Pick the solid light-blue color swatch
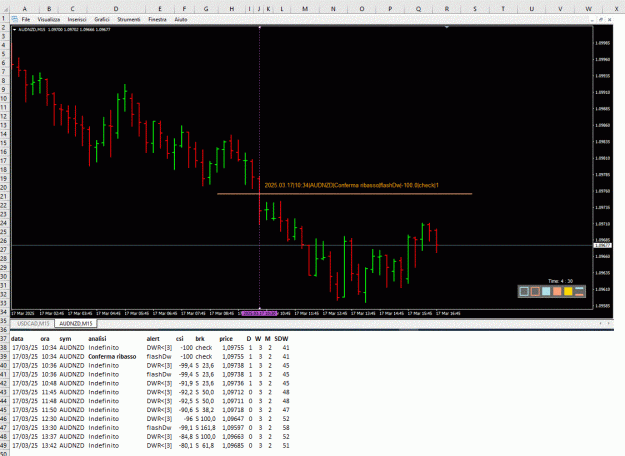Image resolution: width=625 pixels, height=456 pixels. [x=546, y=291]
